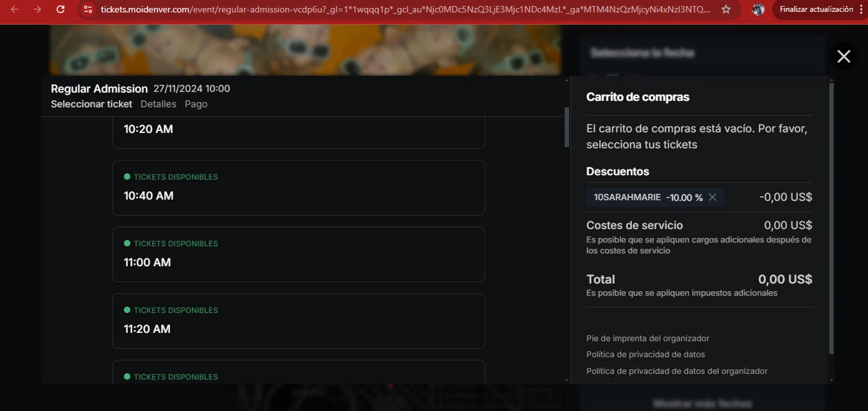Go to the Pago step
Image resolution: width=868 pixels, height=411 pixels.
point(196,104)
